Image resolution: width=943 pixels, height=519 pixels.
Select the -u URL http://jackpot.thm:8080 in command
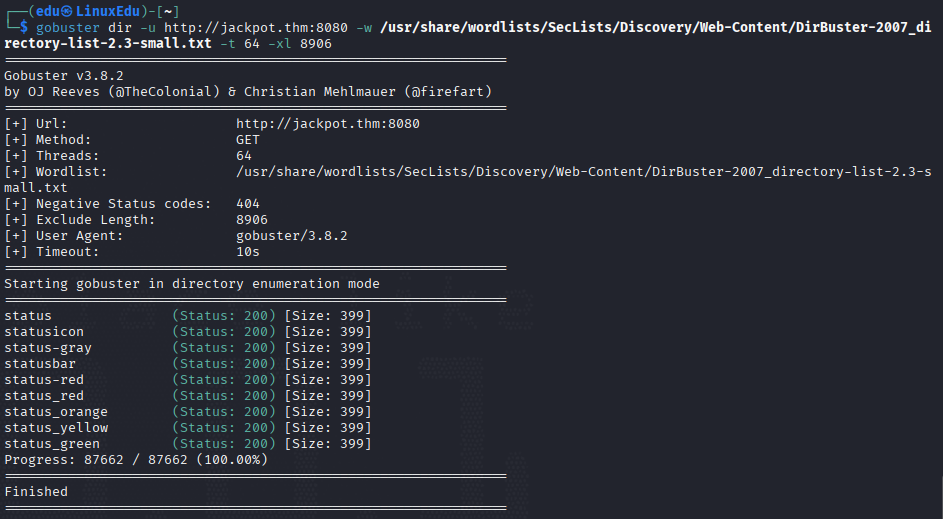[244, 28]
